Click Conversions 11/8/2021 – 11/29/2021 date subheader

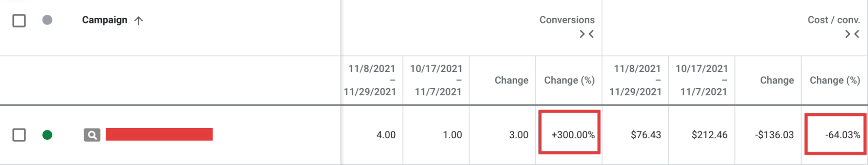pos(370,80)
